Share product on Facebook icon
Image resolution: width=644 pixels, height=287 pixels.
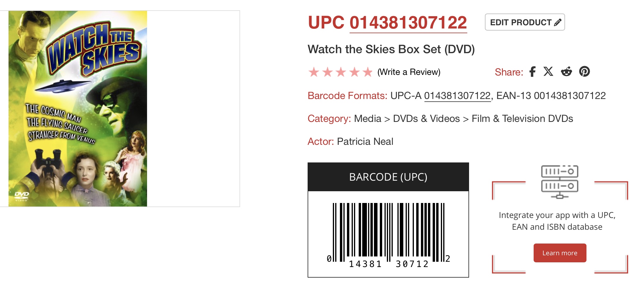coord(532,72)
